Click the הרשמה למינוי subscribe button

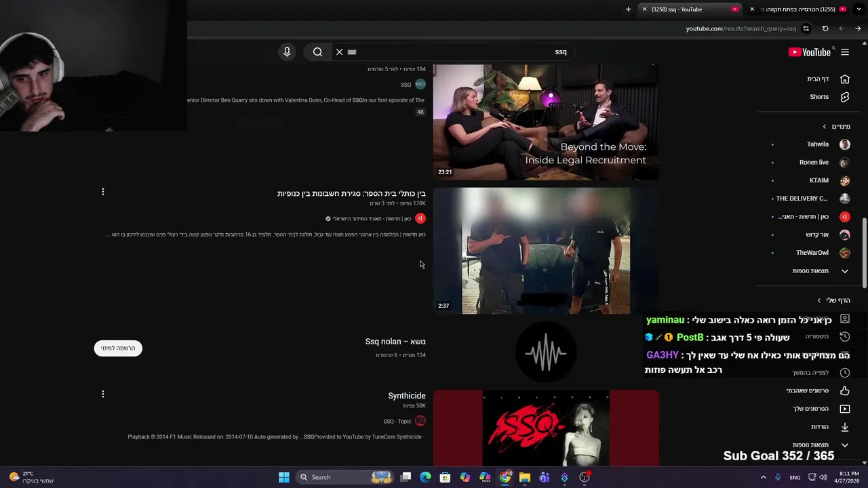(x=118, y=348)
